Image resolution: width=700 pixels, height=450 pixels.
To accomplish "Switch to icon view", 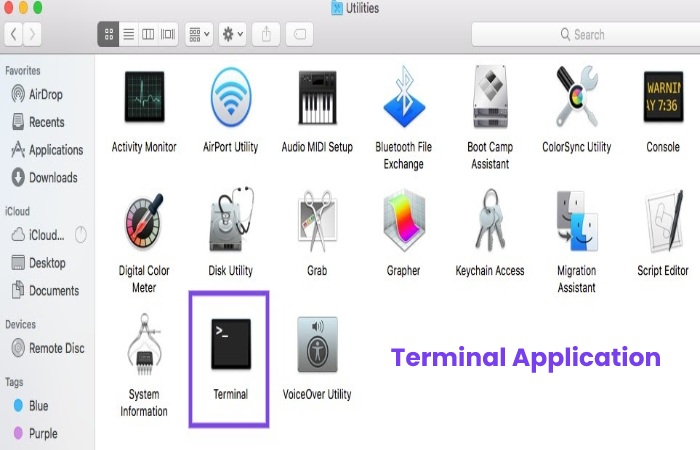I will pyautogui.click(x=108, y=34).
